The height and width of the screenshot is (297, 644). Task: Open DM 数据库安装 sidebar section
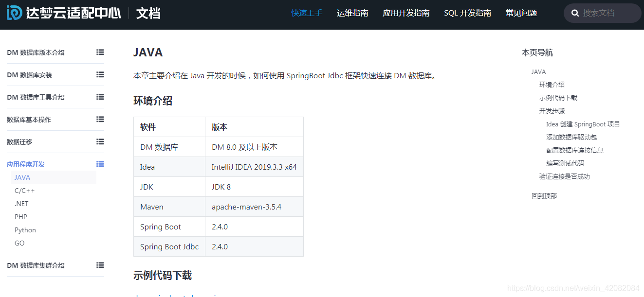click(x=29, y=75)
